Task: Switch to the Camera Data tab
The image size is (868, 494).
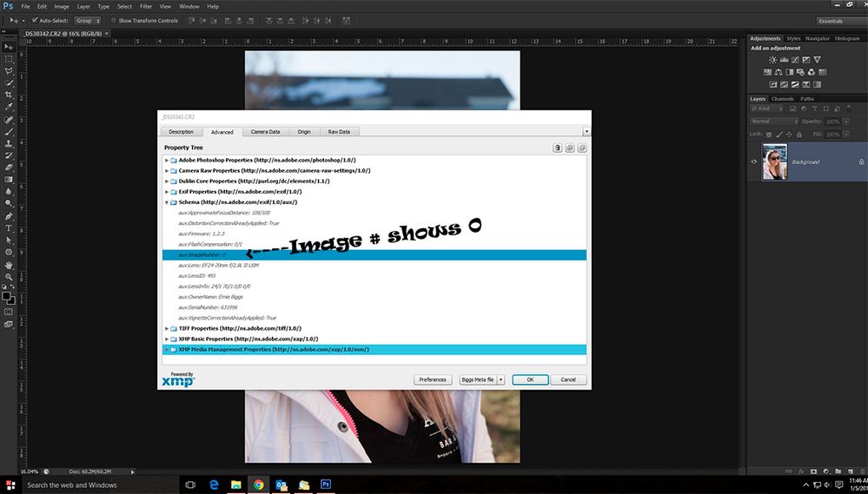Action: point(265,132)
